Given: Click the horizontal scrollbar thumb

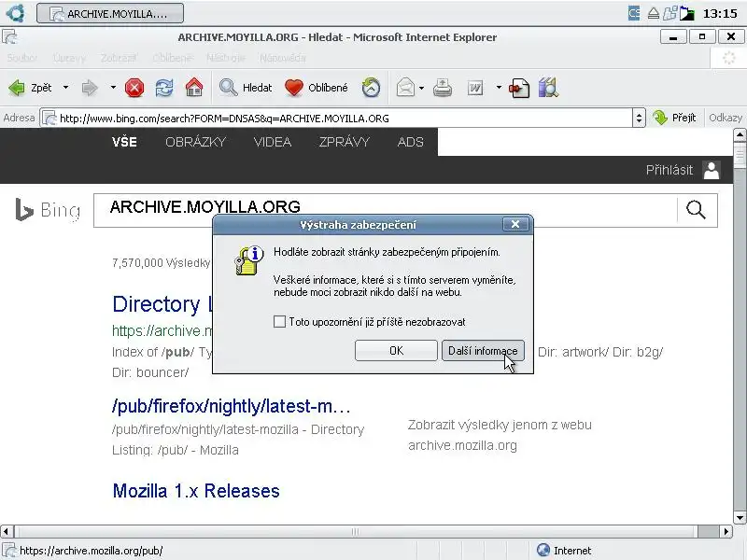Looking at the screenshot, I should pos(356,531).
